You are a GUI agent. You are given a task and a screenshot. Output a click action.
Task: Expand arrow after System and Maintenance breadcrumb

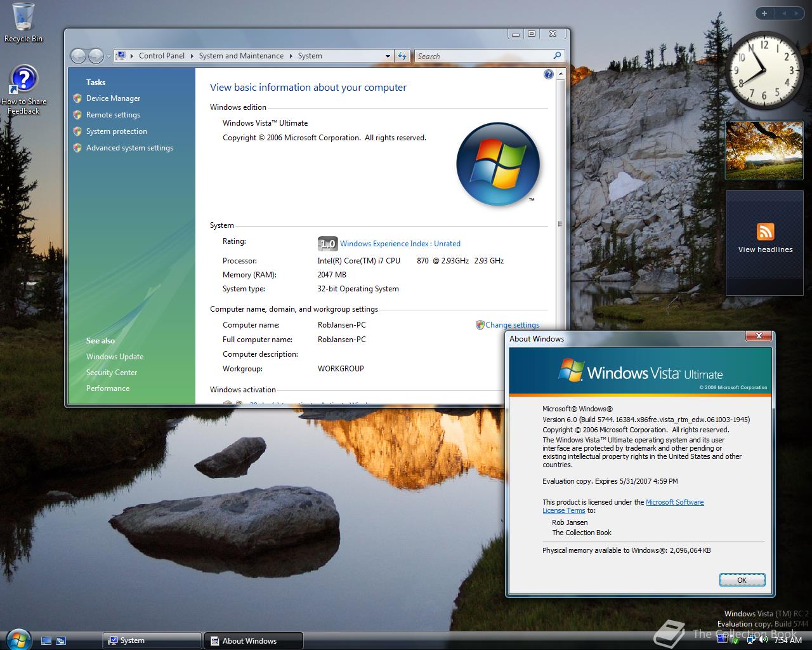291,56
